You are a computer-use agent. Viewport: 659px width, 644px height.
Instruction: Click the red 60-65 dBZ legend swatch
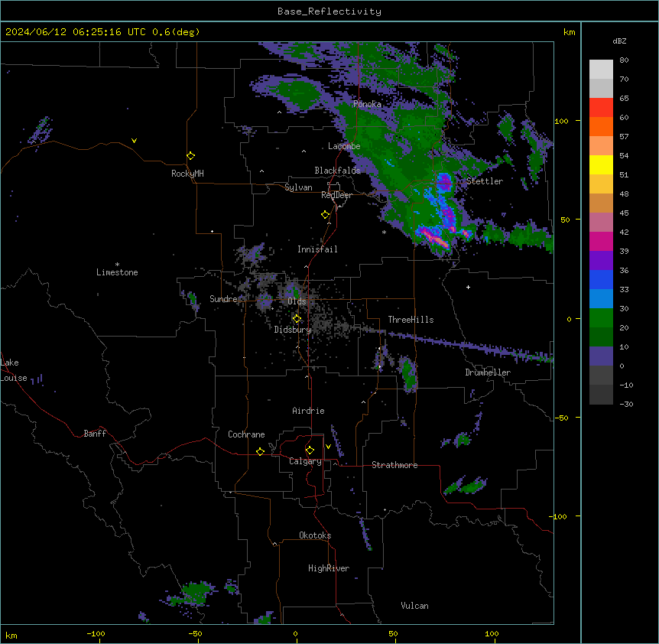[x=601, y=108]
